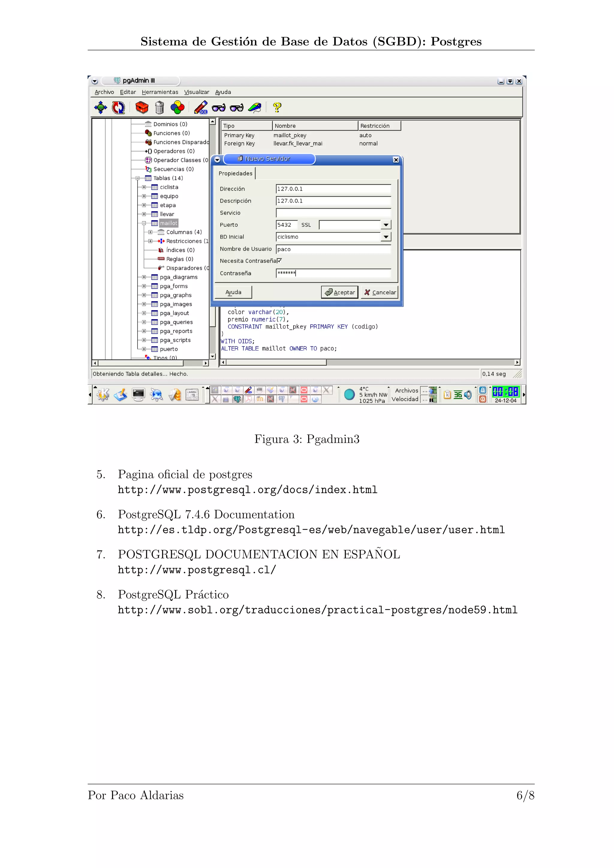The image size is (614, 868).
Task: Click the Contraseña password field
Action: pos(333,273)
